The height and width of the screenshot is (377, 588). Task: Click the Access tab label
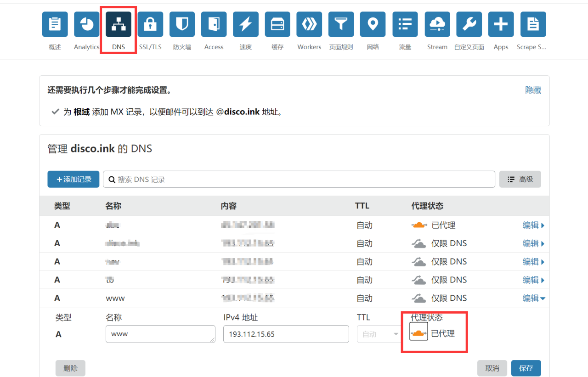[x=214, y=47]
